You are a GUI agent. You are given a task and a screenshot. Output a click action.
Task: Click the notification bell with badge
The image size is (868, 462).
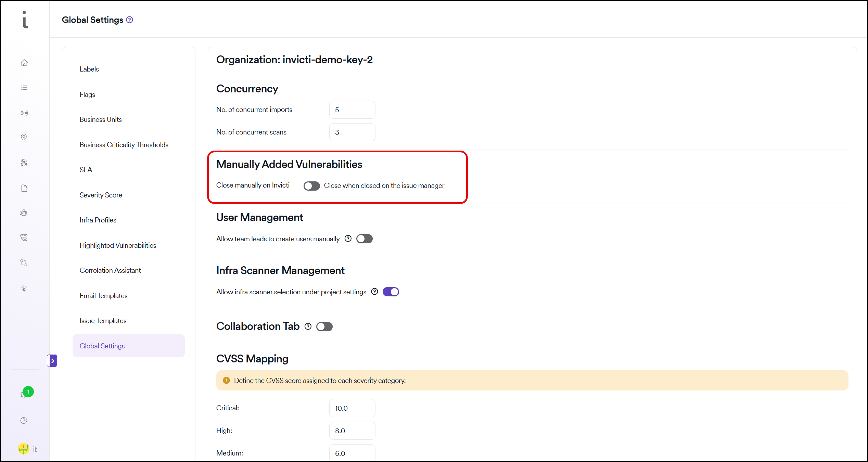(24, 394)
